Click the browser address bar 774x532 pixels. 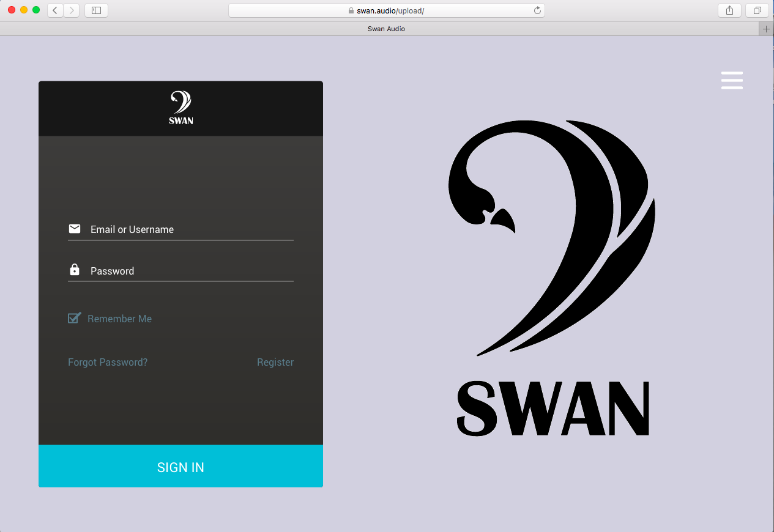pos(428,10)
